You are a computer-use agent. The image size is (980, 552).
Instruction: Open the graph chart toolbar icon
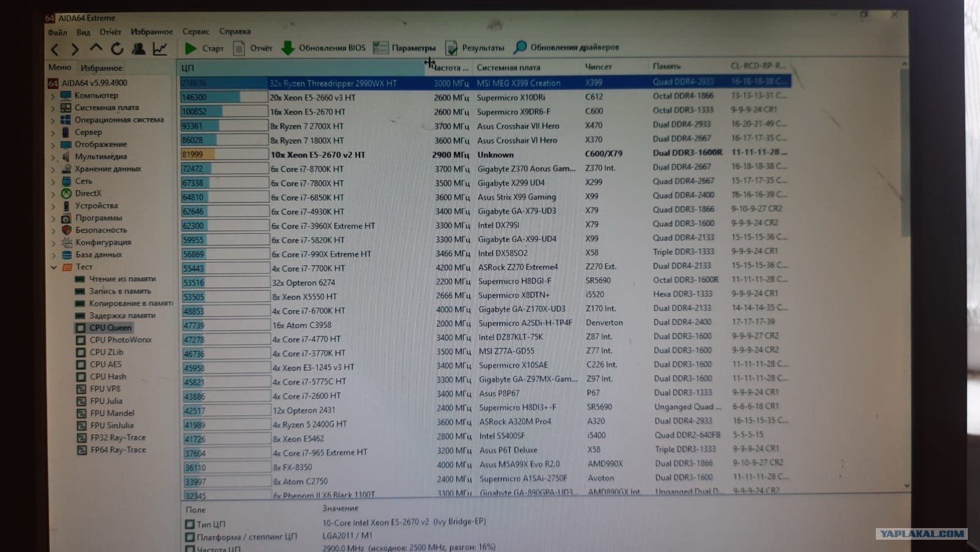[x=160, y=48]
